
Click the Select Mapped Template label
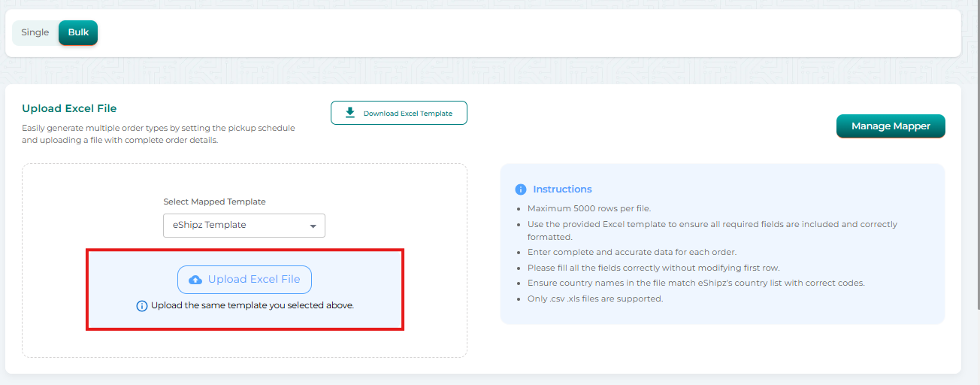tap(214, 202)
